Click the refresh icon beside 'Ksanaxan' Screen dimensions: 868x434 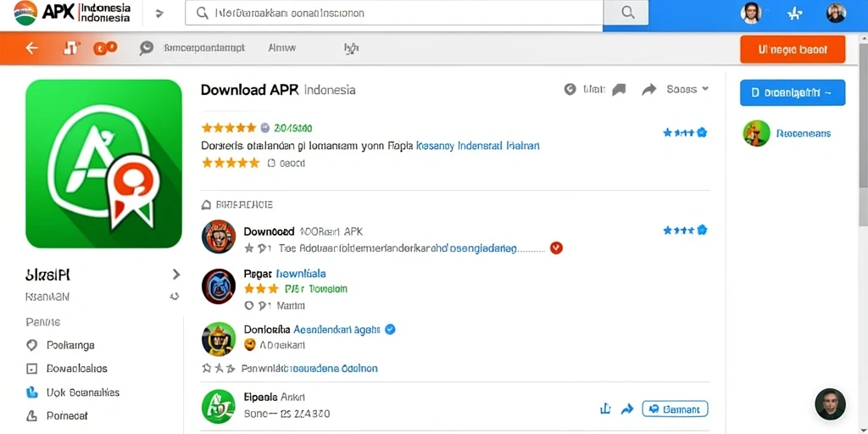point(175,297)
